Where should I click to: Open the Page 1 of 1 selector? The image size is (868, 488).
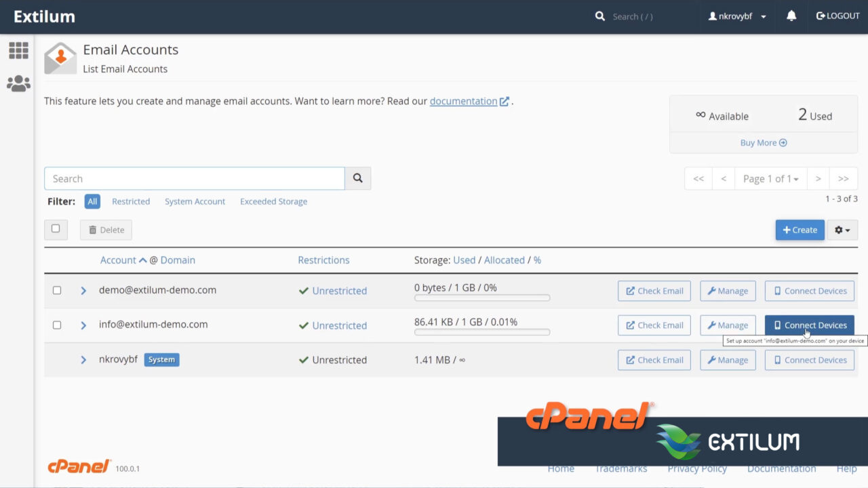[771, 178]
